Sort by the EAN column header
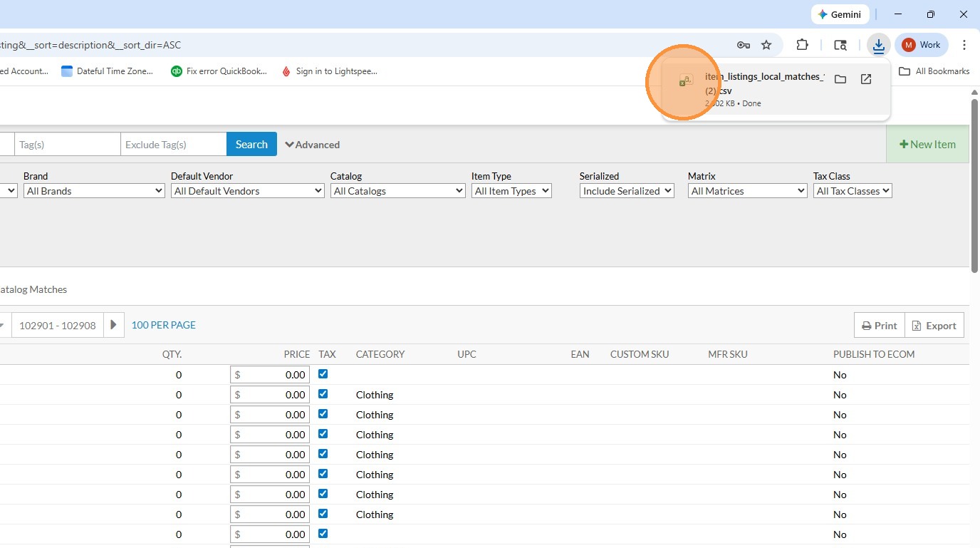Image resolution: width=980 pixels, height=548 pixels. click(580, 354)
